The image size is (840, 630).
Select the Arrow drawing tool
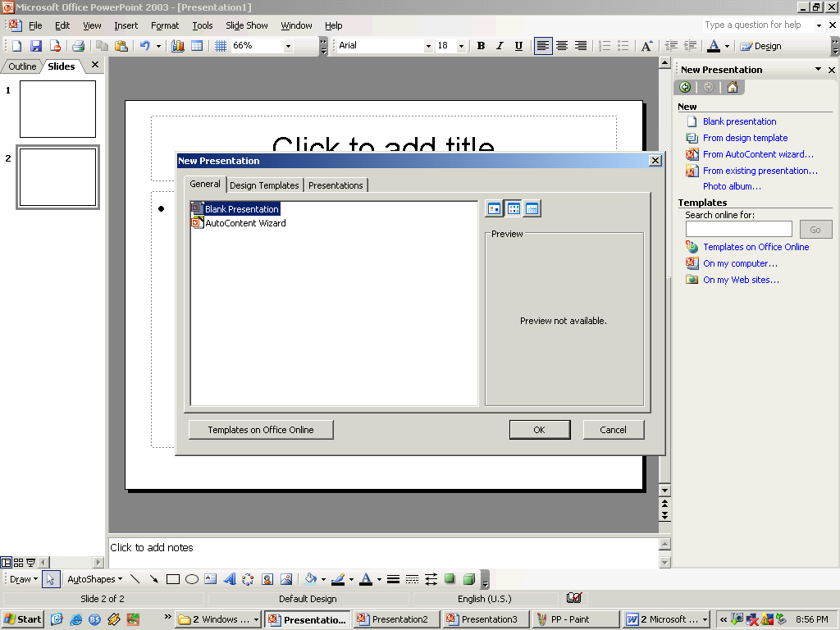point(153,579)
